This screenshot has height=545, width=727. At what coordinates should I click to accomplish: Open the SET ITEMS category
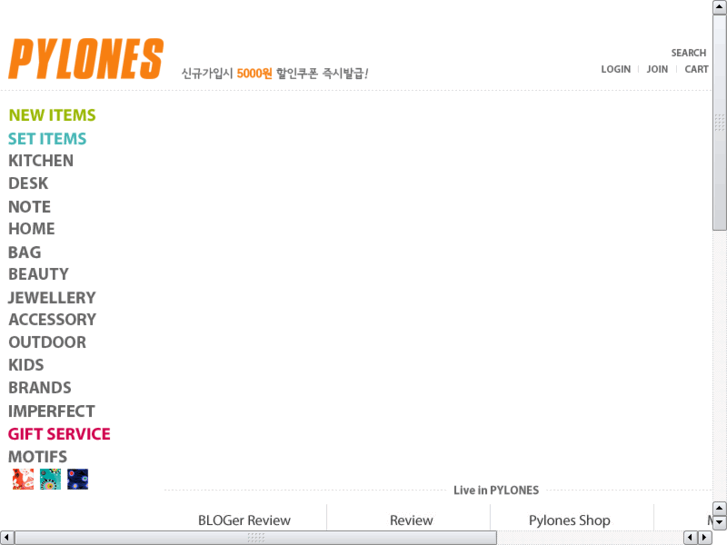[47, 139]
